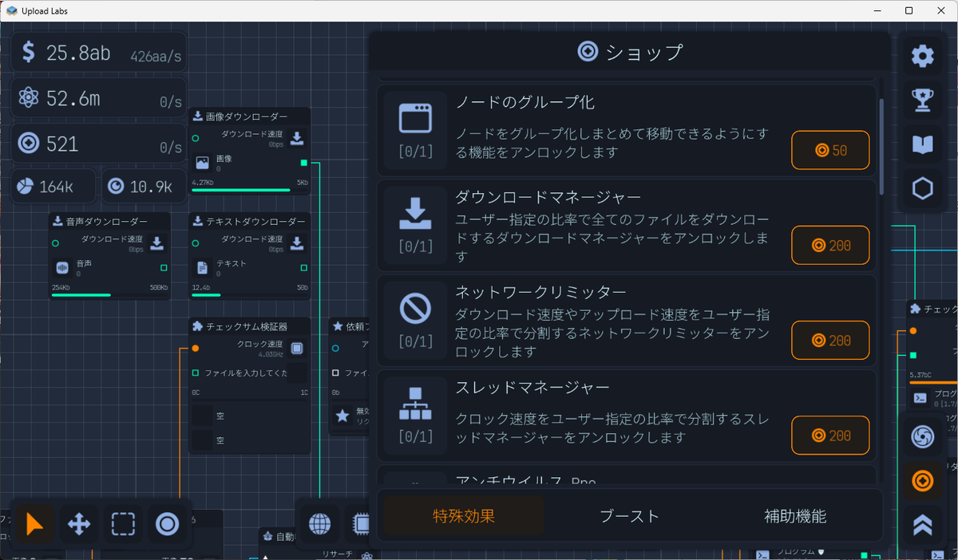Switch to the ブースト tab

click(630, 516)
